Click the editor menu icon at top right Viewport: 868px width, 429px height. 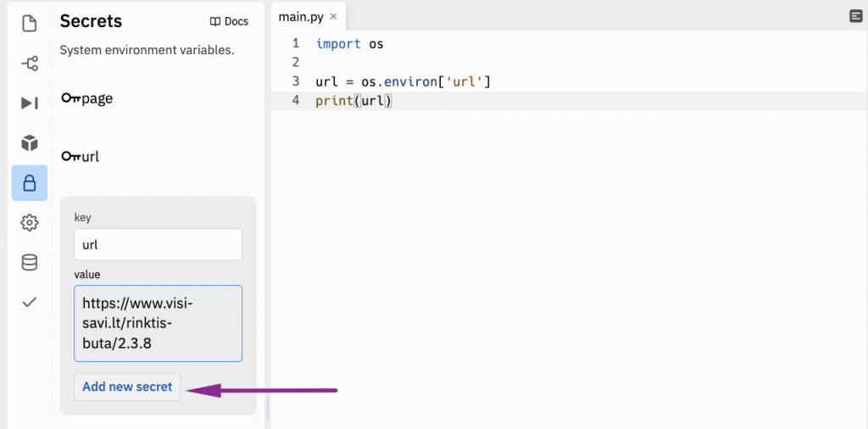click(856, 16)
